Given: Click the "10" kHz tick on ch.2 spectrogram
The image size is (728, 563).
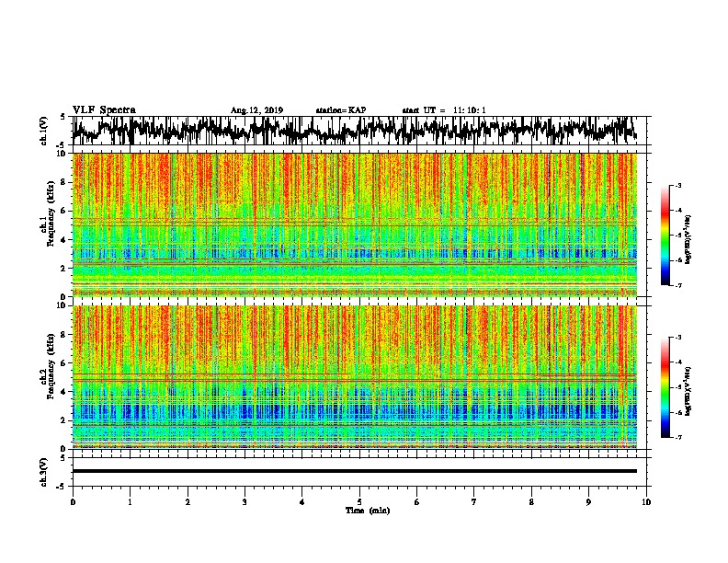Looking at the screenshot, I should click(62, 306).
